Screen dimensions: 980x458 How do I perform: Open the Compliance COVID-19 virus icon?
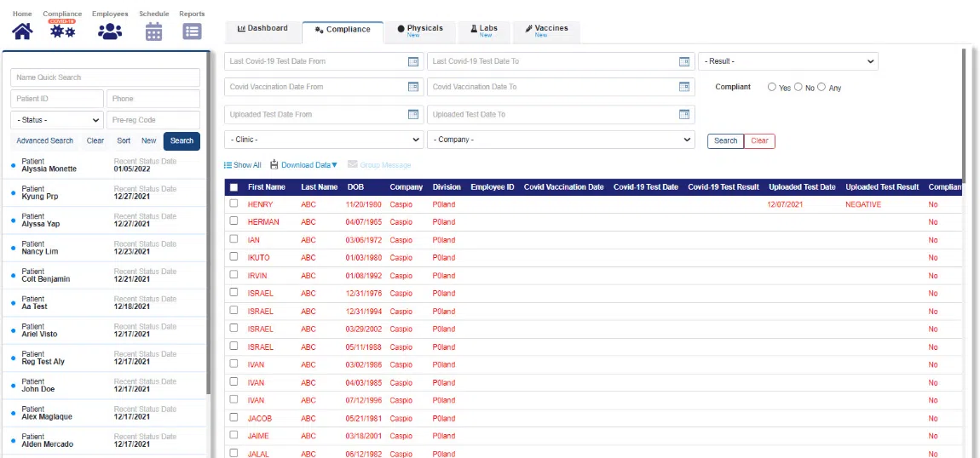62,31
